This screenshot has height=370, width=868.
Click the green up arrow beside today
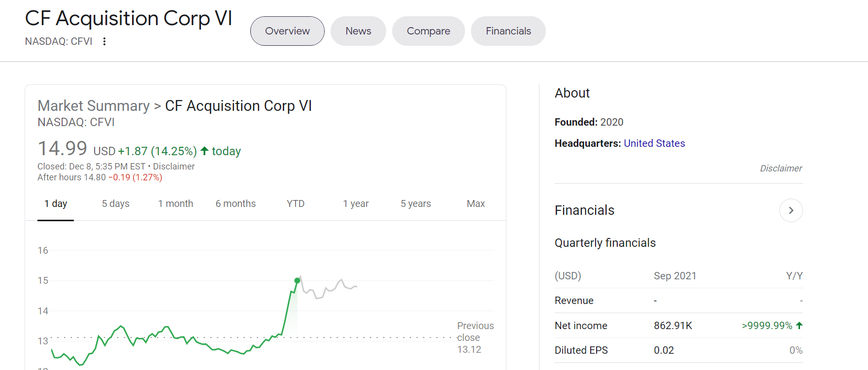204,151
